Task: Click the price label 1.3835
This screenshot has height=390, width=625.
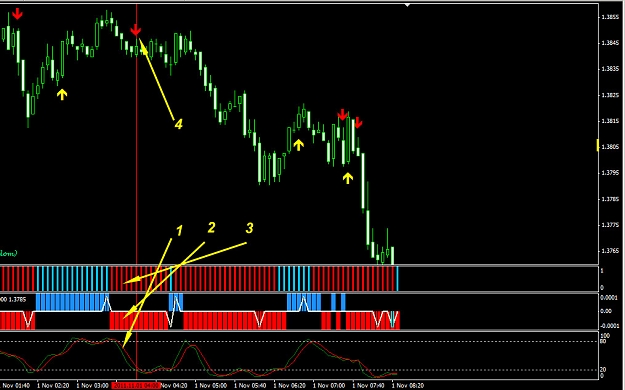Action: (610, 69)
